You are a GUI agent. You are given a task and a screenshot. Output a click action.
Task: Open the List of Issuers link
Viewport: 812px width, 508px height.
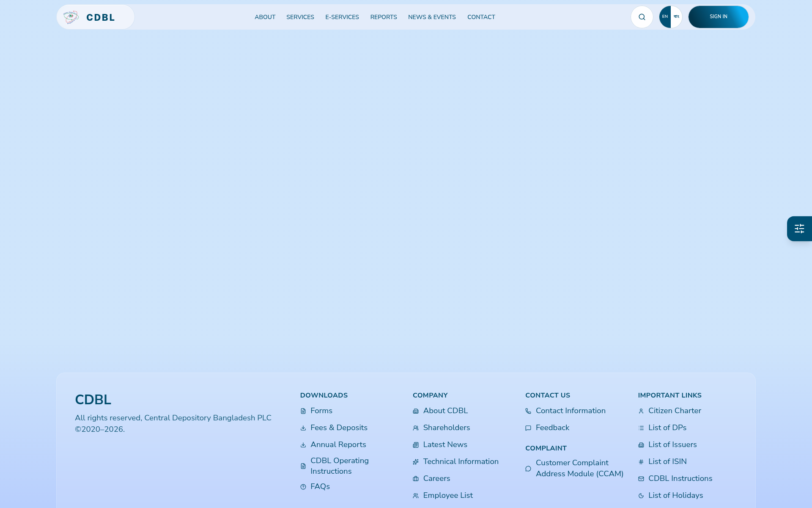(672, 444)
